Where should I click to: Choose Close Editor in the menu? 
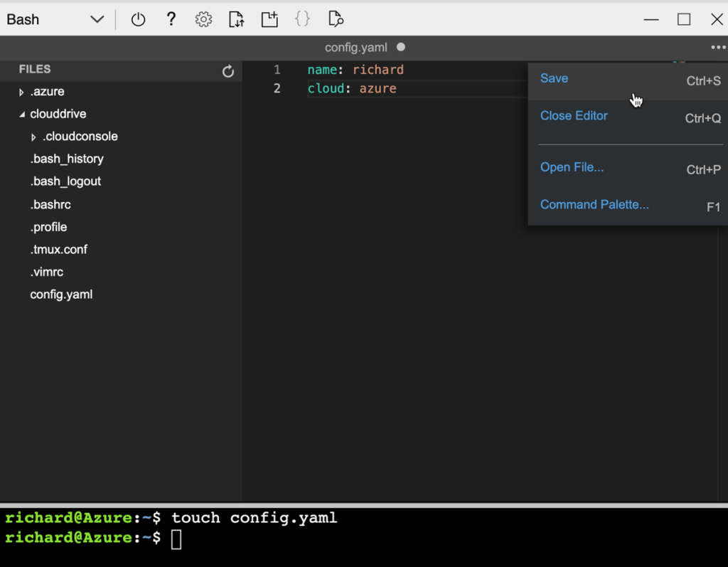coord(574,116)
